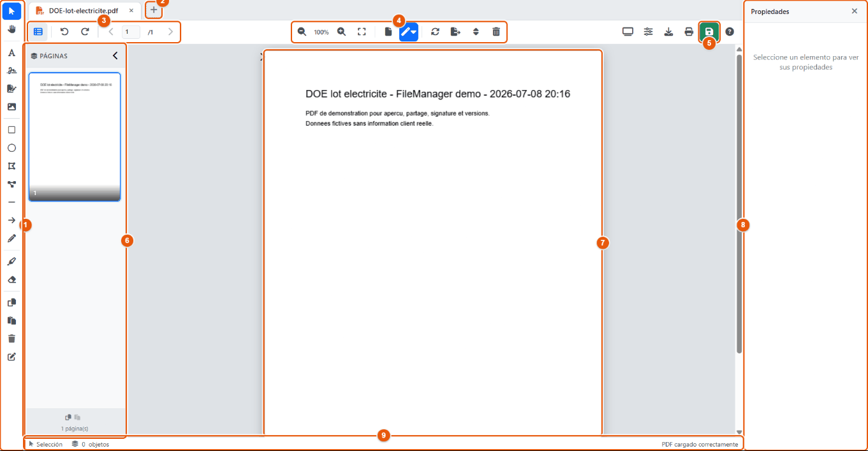Zoom out with the minus magnifier
The width and height of the screenshot is (868, 451).
pyautogui.click(x=302, y=31)
